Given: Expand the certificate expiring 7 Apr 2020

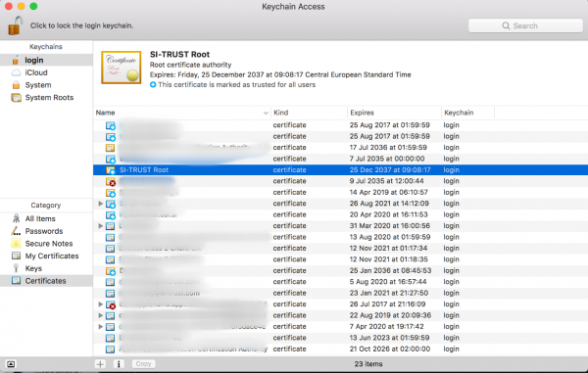Looking at the screenshot, I should tap(100, 327).
